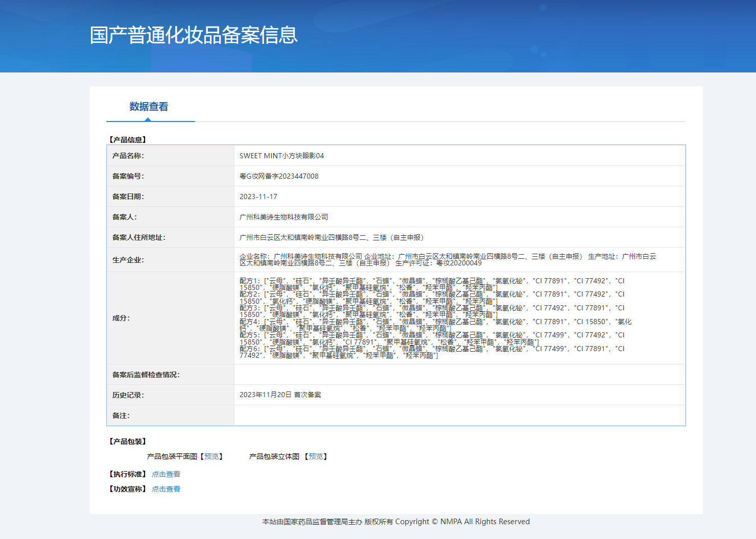Click the 执行标准 label
The height and width of the screenshot is (539, 756).
pos(128,474)
